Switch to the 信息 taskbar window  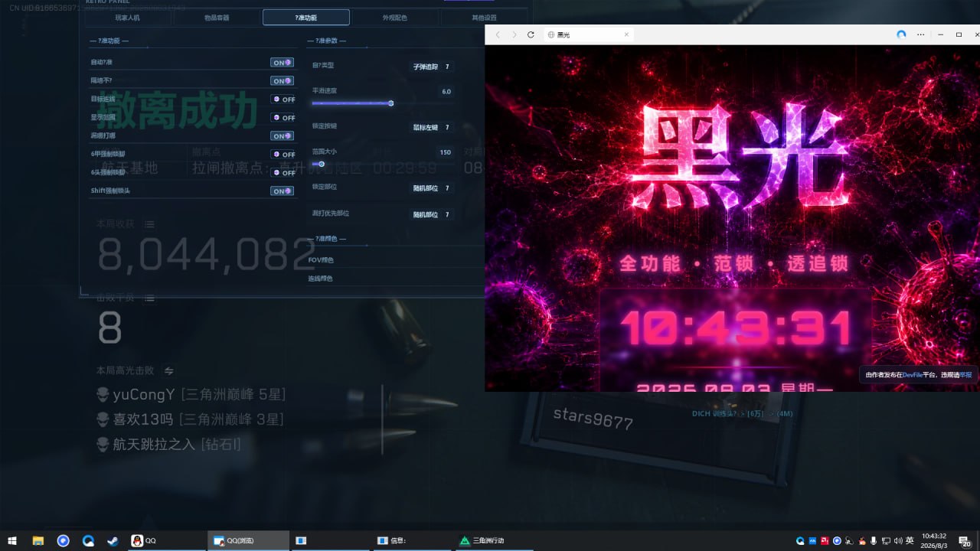pos(413,540)
